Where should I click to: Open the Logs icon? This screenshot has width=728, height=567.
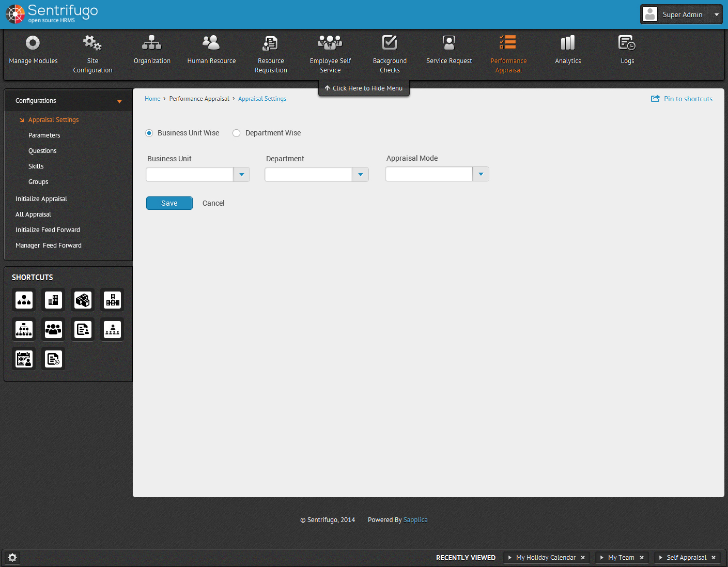(x=627, y=43)
